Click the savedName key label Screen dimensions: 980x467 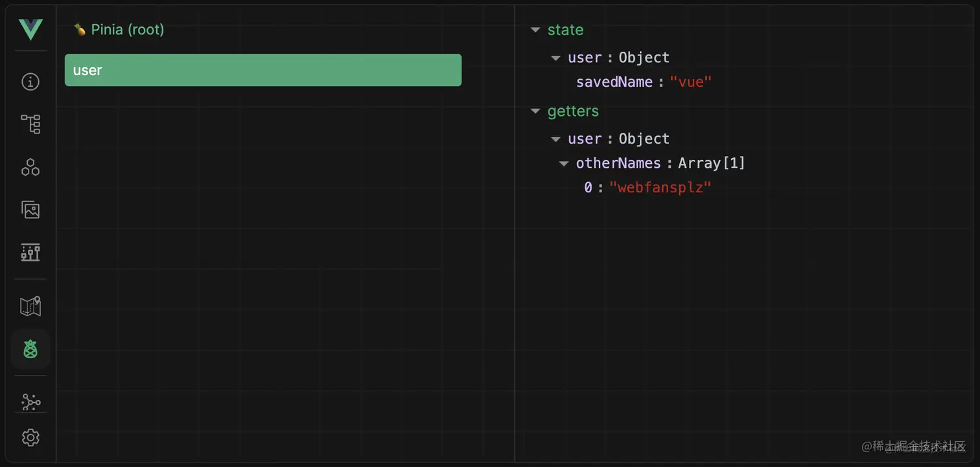coord(614,82)
